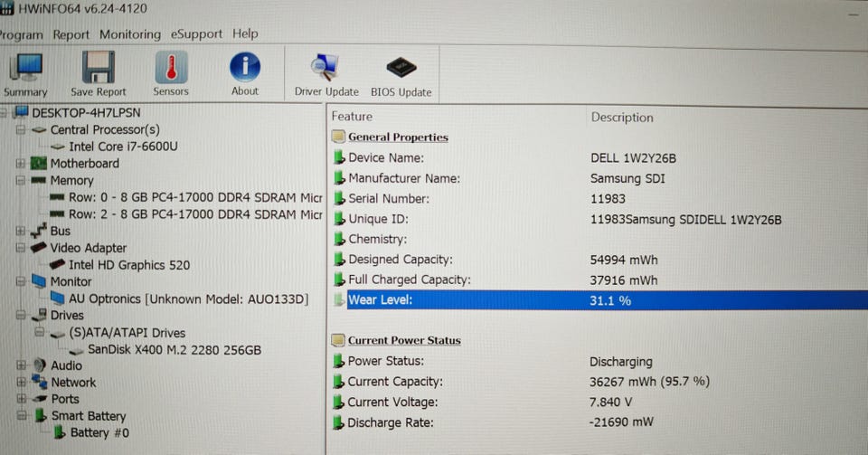Select the Audio tree item

pyautogui.click(x=66, y=365)
